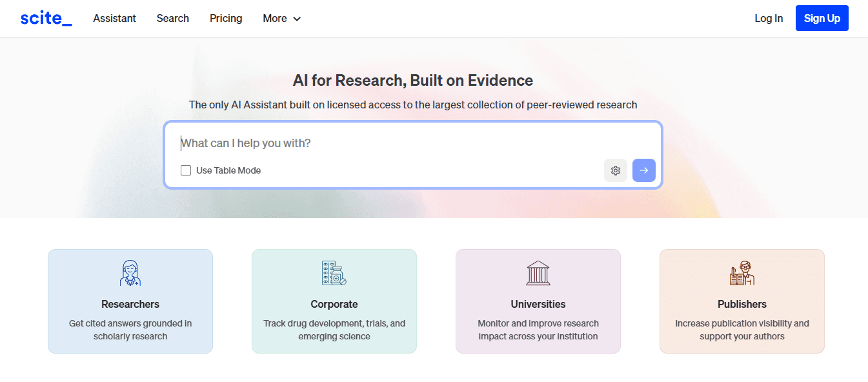868x382 pixels.
Task: Click 'Track drug development, trials, and emerging science' text
Action: point(334,330)
